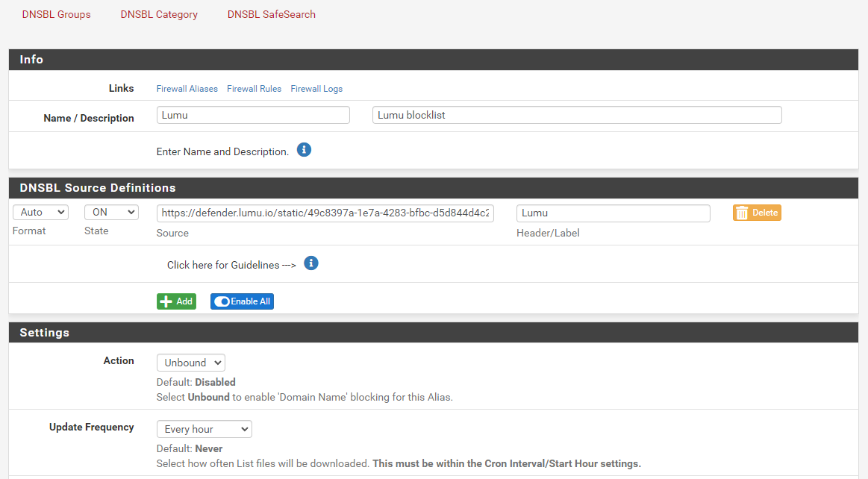The height and width of the screenshot is (479, 868).
Task: Click info icon beside Enter Name and Description
Action: (x=304, y=150)
